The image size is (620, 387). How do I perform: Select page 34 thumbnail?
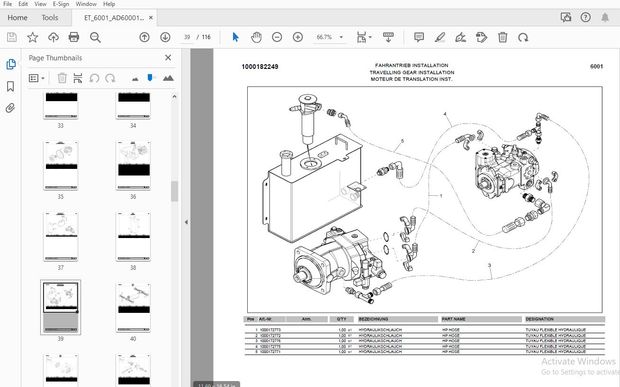(133, 106)
